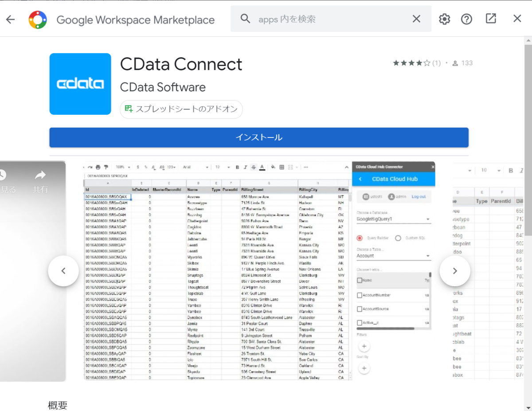Show the previous carousel slide
532x411 pixels.
[63, 270]
